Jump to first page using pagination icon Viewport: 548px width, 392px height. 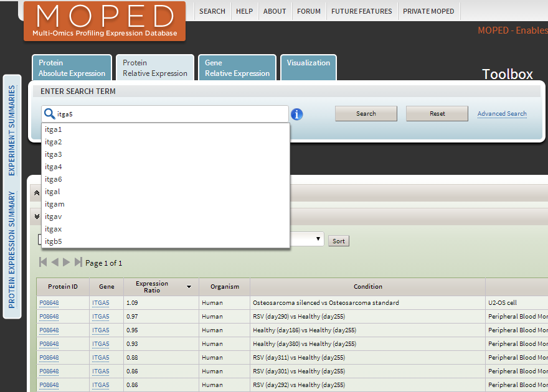tap(42, 262)
